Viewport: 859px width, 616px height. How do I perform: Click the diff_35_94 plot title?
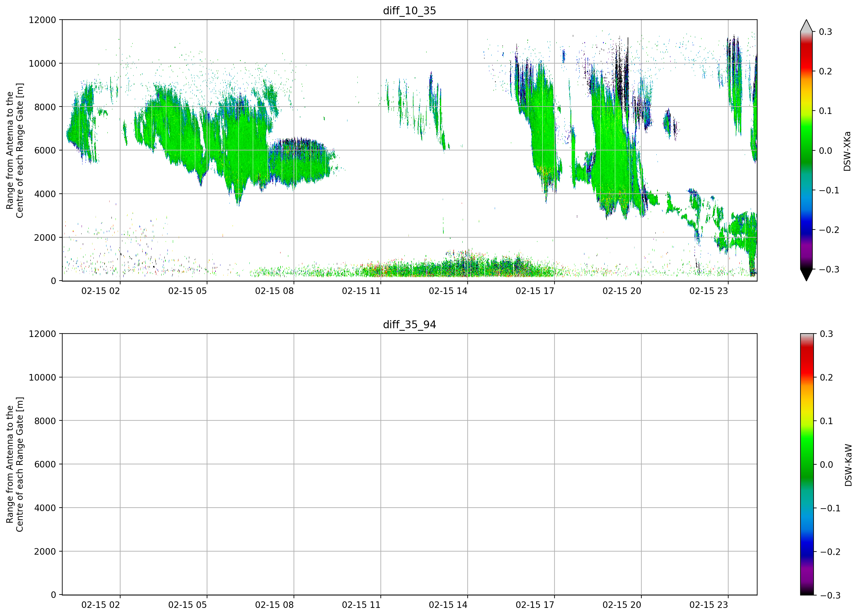tap(409, 325)
